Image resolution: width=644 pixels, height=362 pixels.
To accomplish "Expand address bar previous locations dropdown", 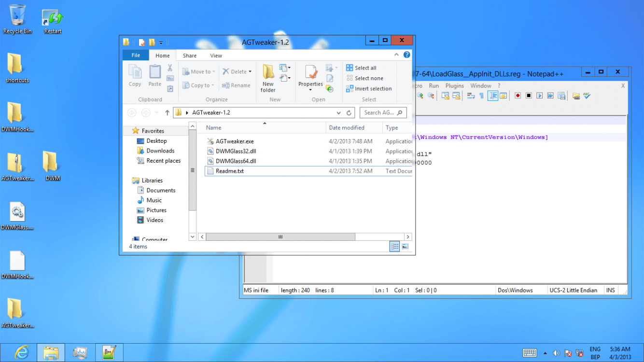I will (339, 113).
